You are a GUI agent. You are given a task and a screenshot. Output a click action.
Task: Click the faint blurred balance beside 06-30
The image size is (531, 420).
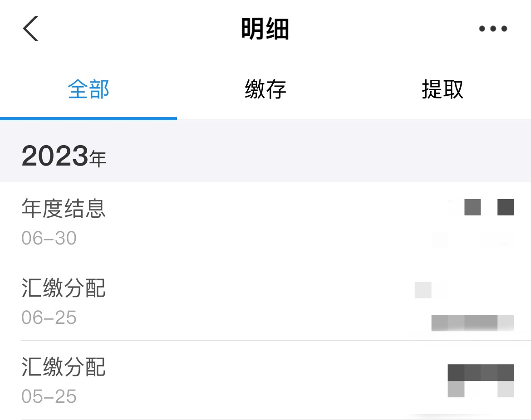pos(472,239)
